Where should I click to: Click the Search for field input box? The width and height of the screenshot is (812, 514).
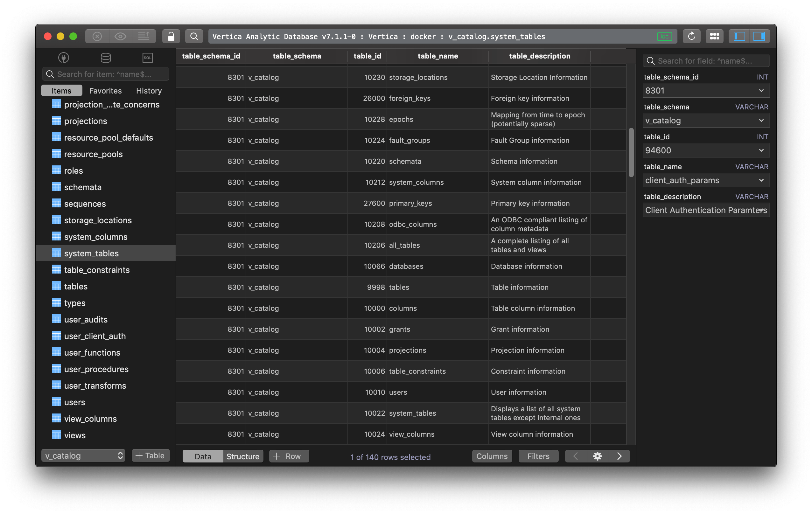(x=706, y=61)
